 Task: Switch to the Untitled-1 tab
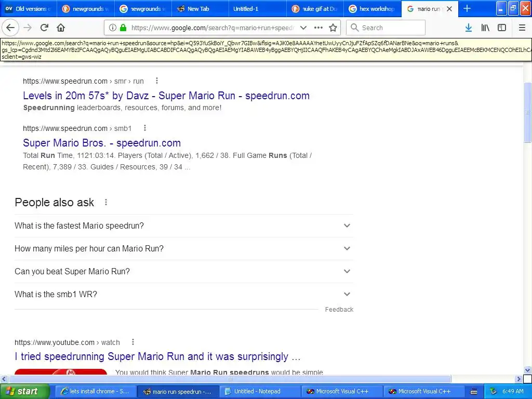(x=258, y=9)
